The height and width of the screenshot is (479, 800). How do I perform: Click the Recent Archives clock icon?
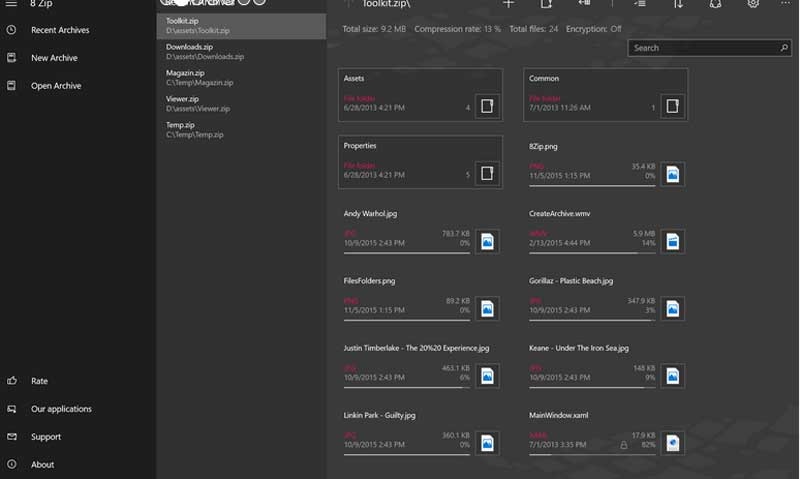(x=11, y=30)
